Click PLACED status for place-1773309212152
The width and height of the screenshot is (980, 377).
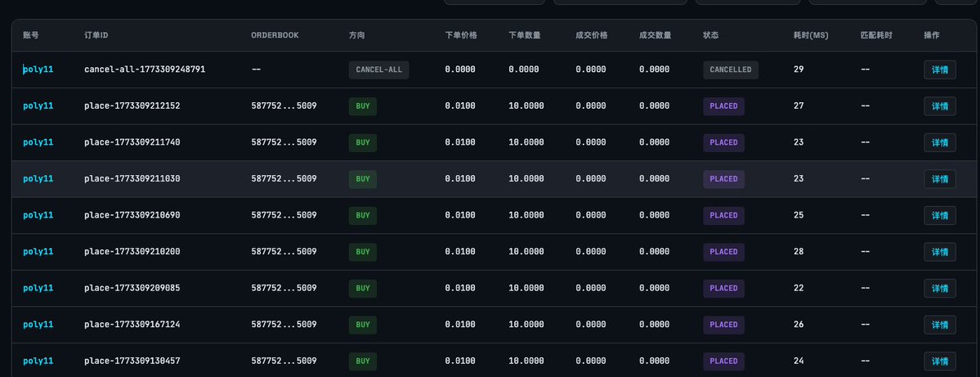723,106
